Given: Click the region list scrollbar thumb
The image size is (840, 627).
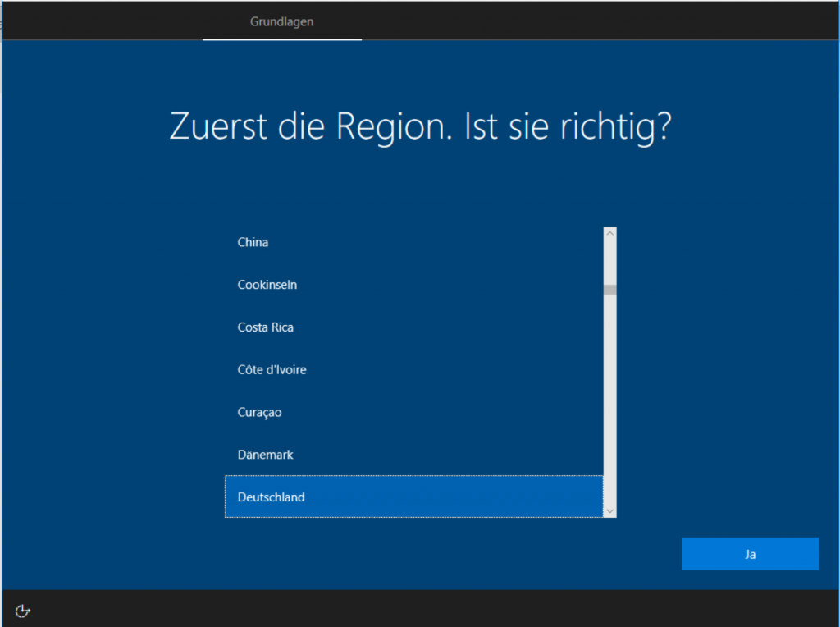Looking at the screenshot, I should 609,290.
